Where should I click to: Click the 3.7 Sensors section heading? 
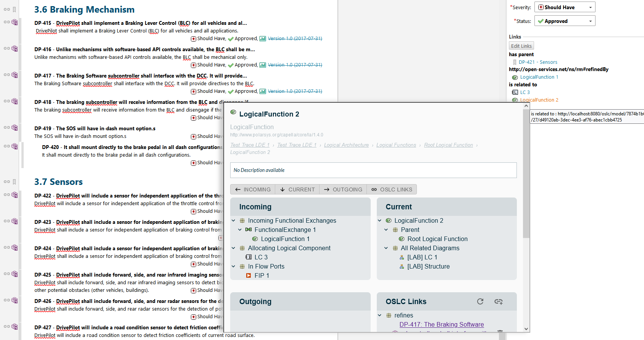tap(58, 182)
